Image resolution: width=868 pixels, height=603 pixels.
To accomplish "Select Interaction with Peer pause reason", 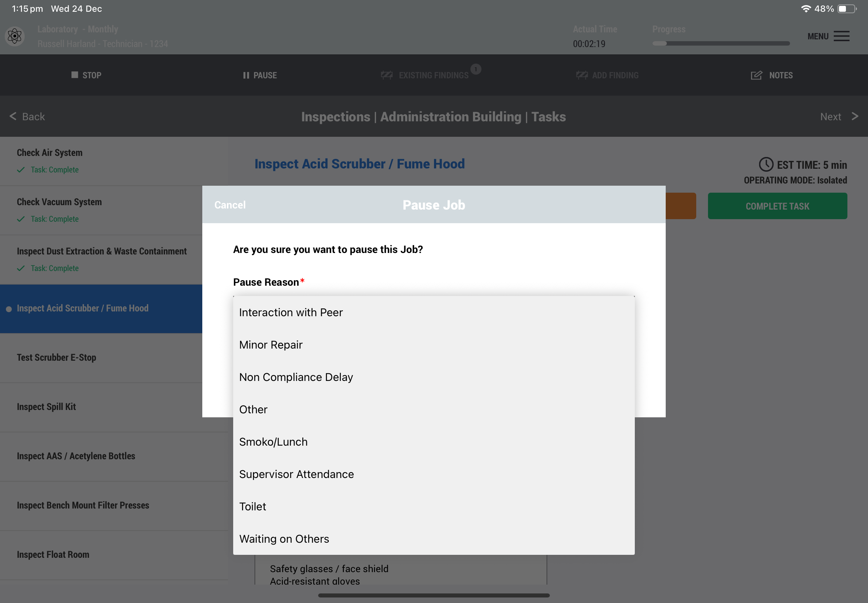I will [x=291, y=313].
